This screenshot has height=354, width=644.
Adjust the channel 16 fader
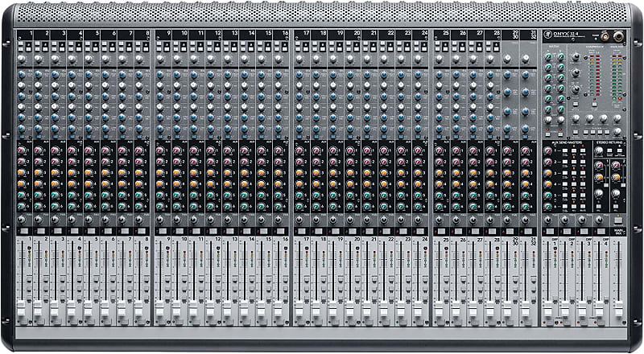(x=278, y=307)
